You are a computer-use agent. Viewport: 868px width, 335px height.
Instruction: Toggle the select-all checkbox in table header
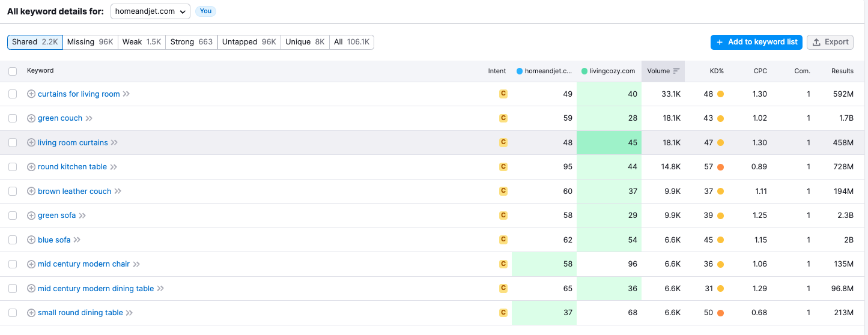(13, 71)
